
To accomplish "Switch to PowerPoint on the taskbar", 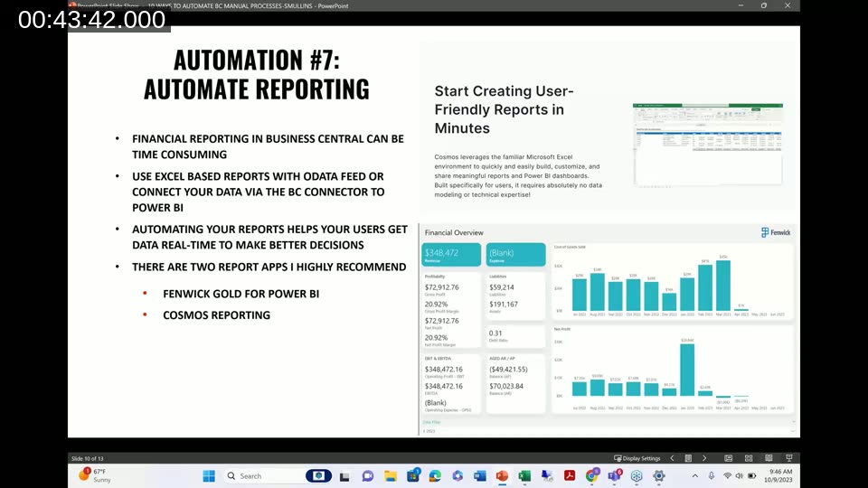I will [502, 476].
